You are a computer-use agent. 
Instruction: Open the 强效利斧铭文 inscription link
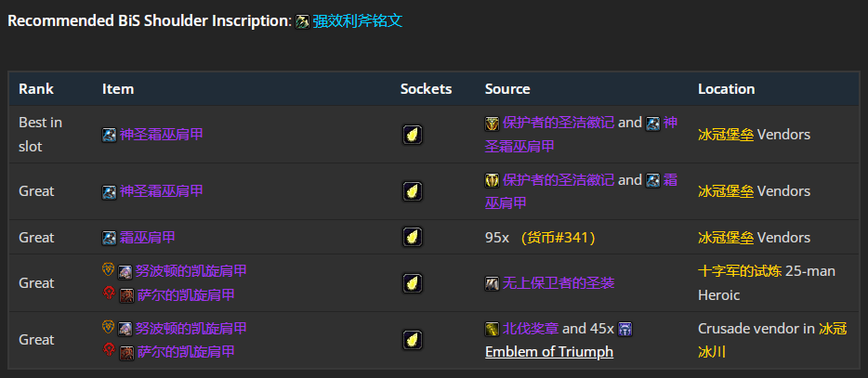point(358,20)
